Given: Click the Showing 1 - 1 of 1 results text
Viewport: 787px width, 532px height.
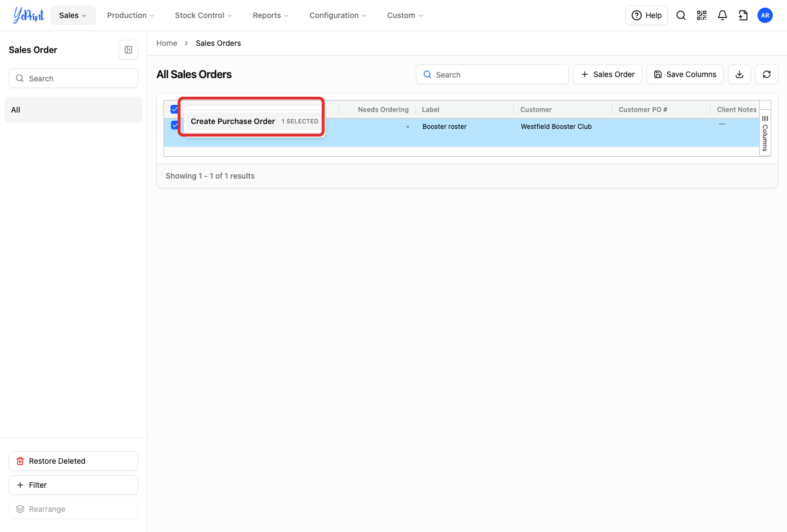Looking at the screenshot, I should 210,176.
